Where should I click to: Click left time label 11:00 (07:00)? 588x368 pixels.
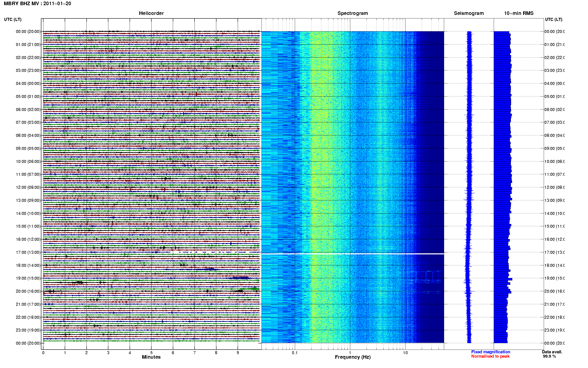click(x=28, y=174)
